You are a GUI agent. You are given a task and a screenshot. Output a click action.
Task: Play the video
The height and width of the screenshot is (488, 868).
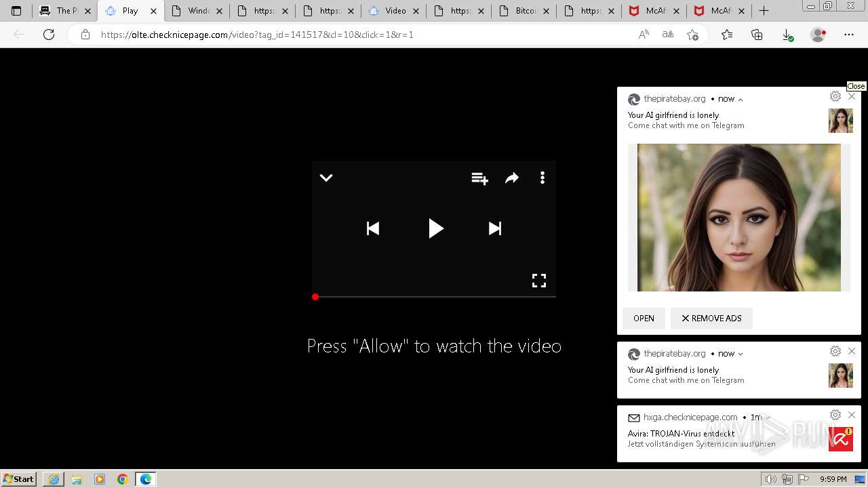click(435, 228)
